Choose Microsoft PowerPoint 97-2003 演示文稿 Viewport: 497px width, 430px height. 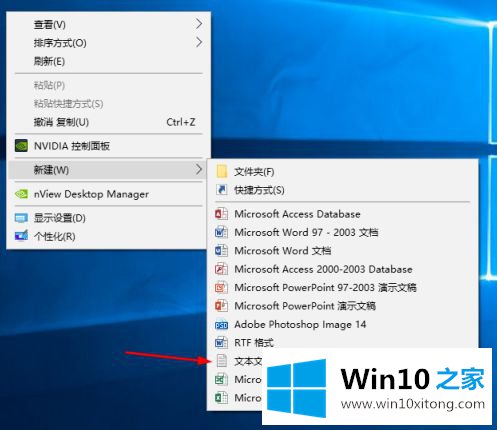[343, 287]
